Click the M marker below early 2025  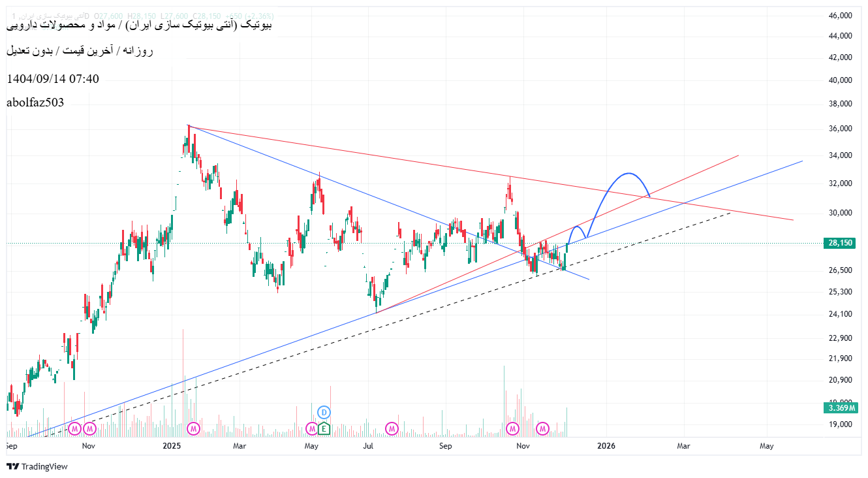[193, 429]
